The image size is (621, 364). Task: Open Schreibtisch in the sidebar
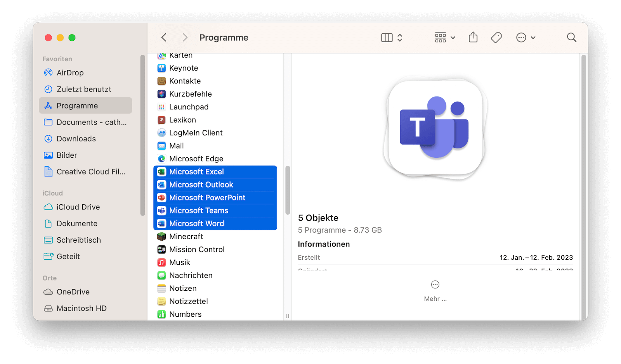[85, 240]
